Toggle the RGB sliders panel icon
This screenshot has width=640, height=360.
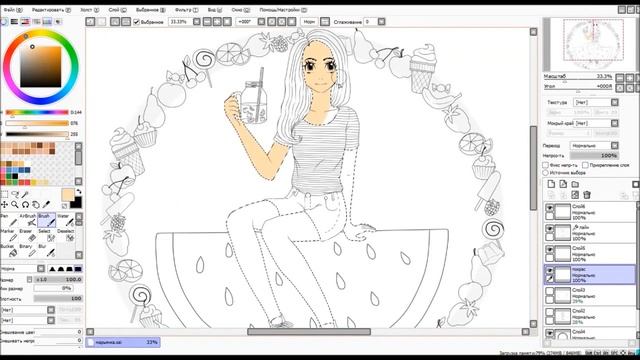pyautogui.click(x=14, y=22)
